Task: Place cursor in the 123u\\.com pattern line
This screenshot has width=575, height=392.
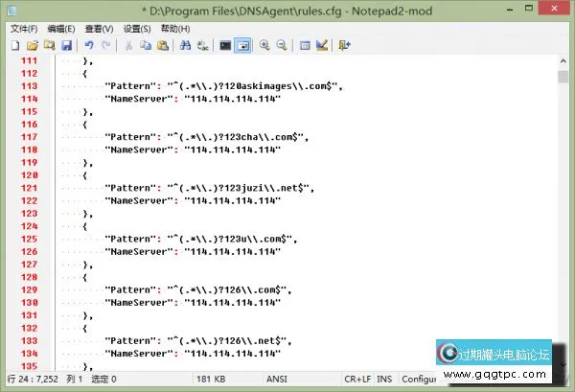Action: coord(201,239)
